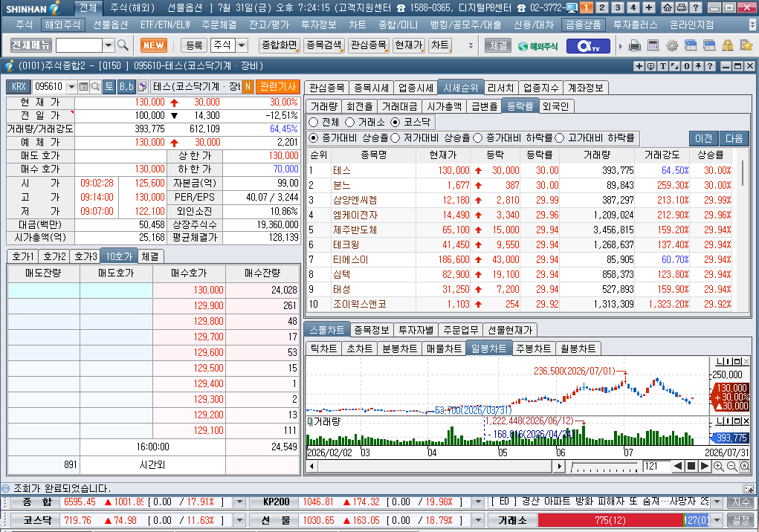This screenshot has width=759, height=532.
Task: Open the 종합 index ticker dropdown
Action: click(239, 502)
